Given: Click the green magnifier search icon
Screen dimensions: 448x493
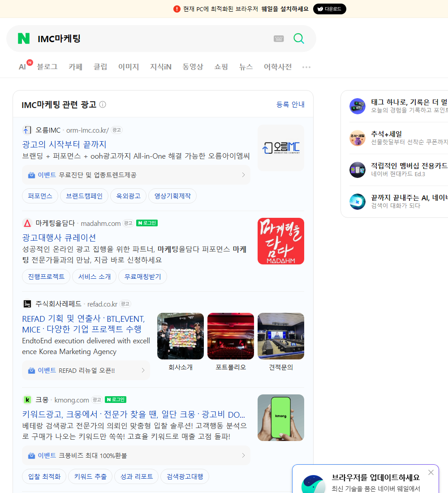Looking at the screenshot, I should pyautogui.click(x=299, y=39).
